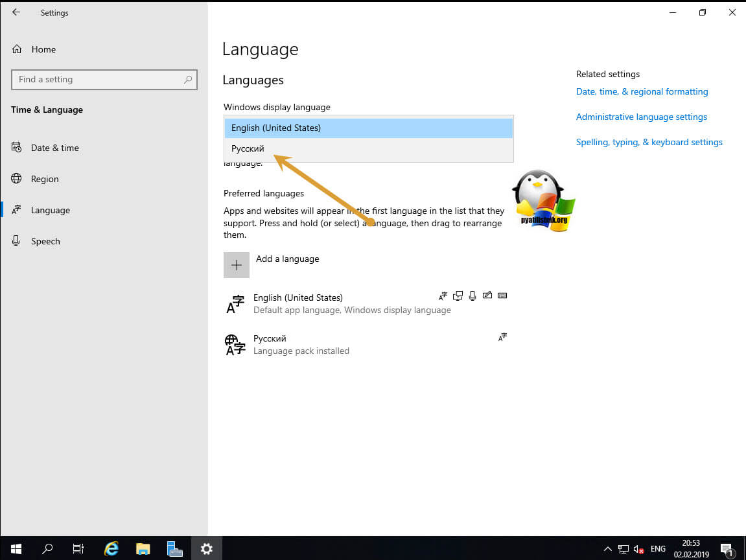
Task: Click the back arrow in Settings
Action: click(x=16, y=12)
